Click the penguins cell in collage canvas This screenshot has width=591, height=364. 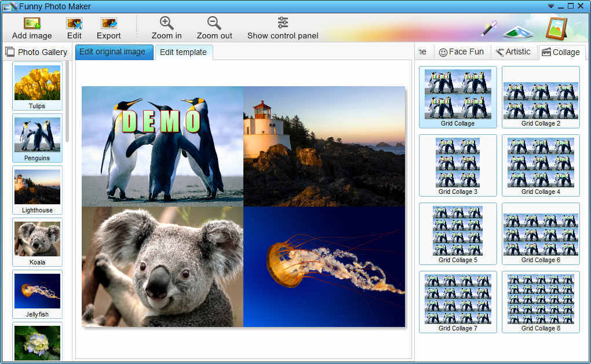[x=162, y=146]
